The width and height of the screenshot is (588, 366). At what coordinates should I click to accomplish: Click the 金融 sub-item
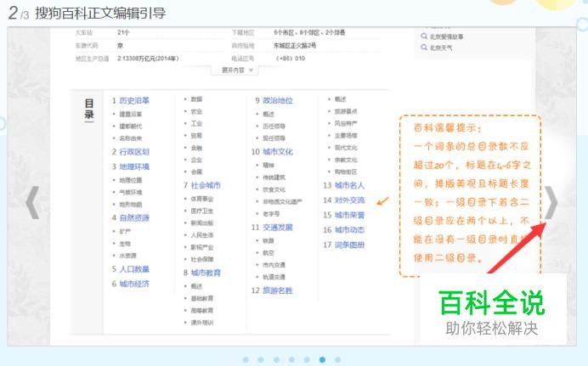pos(196,148)
